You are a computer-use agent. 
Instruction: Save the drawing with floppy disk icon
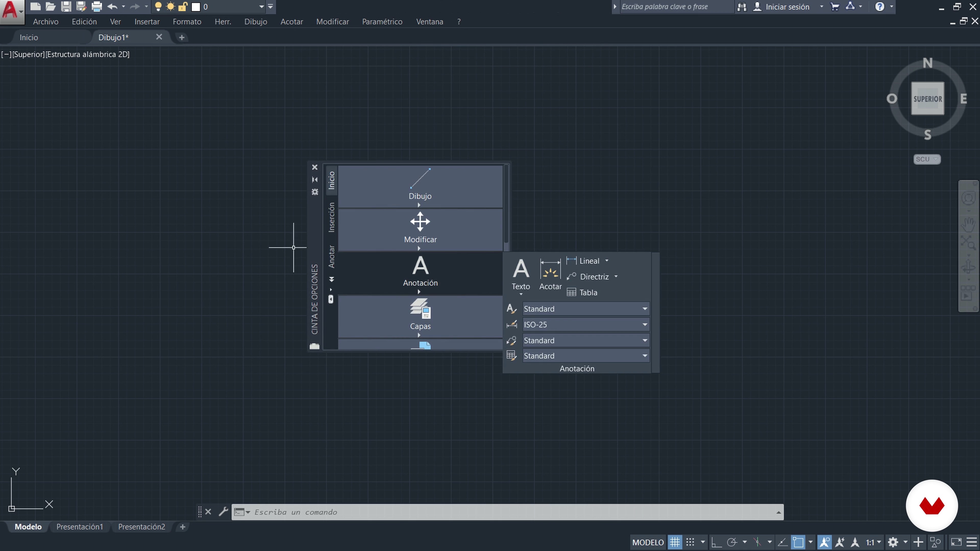click(x=66, y=6)
